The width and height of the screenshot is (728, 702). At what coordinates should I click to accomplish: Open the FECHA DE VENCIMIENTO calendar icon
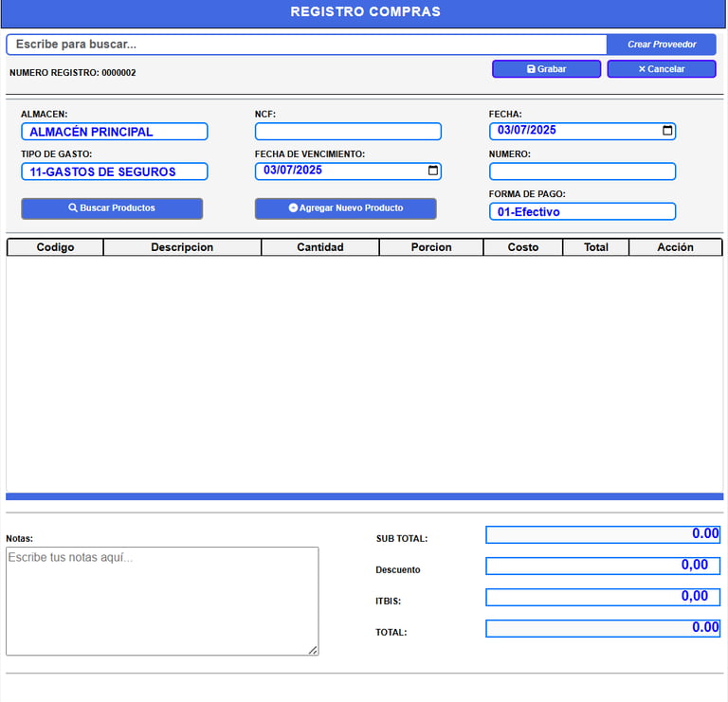432,171
